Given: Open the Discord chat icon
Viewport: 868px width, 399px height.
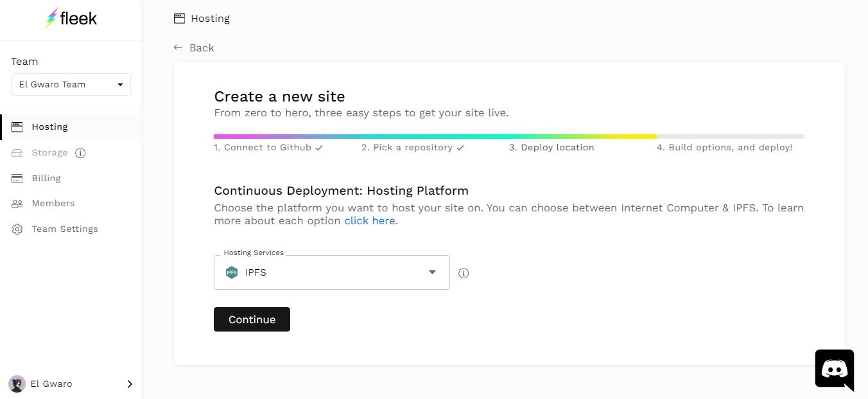Looking at the screenshot, I should (x=834, y=369).
